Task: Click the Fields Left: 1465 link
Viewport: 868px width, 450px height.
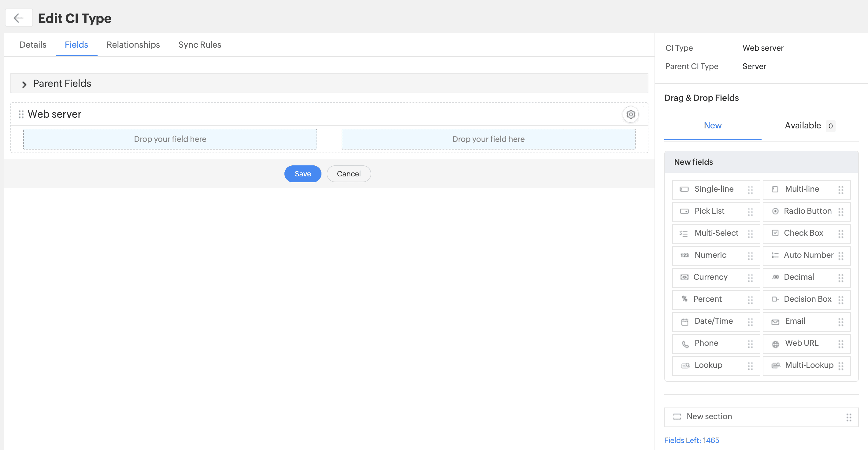Action: coord(692,440)
